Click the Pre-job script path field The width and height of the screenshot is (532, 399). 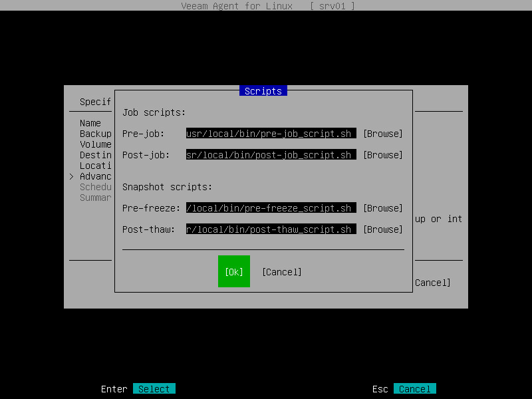271,134
